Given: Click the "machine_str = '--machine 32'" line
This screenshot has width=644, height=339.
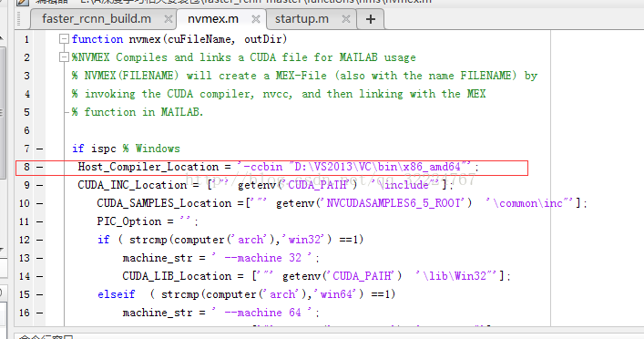Looking at the screenshot, I should click(221, 258).
